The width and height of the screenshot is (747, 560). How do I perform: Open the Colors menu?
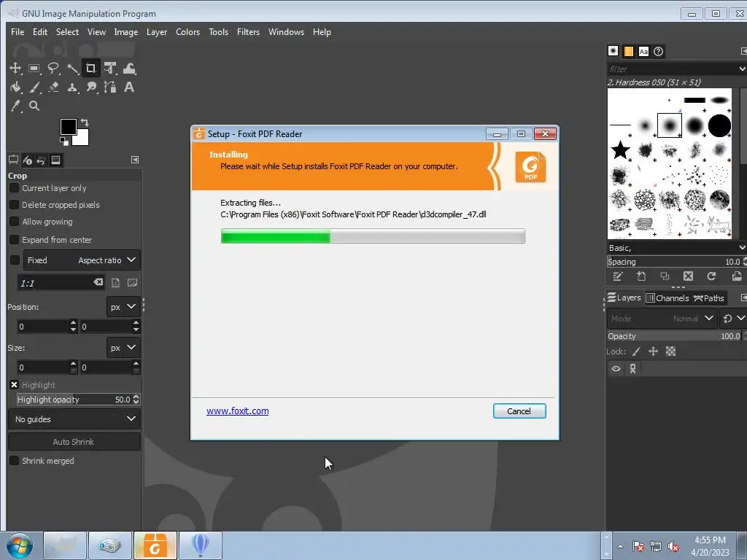coord(187,32)
